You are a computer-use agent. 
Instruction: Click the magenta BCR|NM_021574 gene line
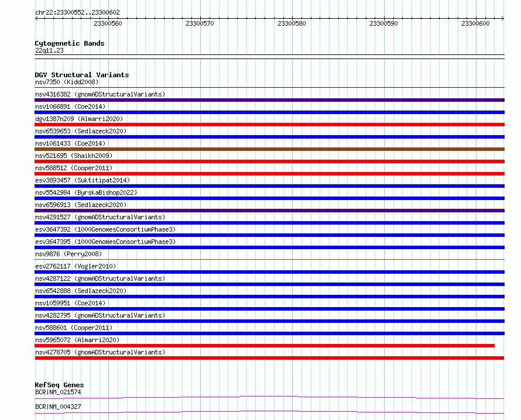tap(269, 397)
